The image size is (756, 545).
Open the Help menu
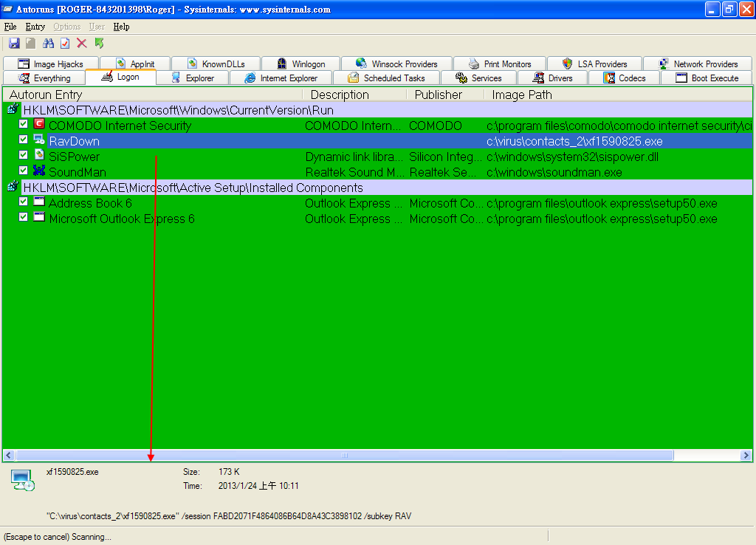pyautogui.click(x=122, y=27)
